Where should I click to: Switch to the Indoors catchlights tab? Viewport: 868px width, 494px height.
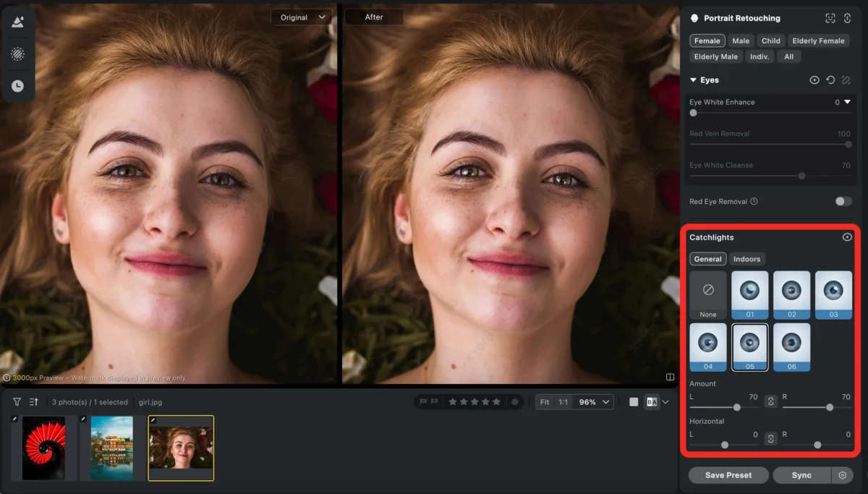coord(746,259)
